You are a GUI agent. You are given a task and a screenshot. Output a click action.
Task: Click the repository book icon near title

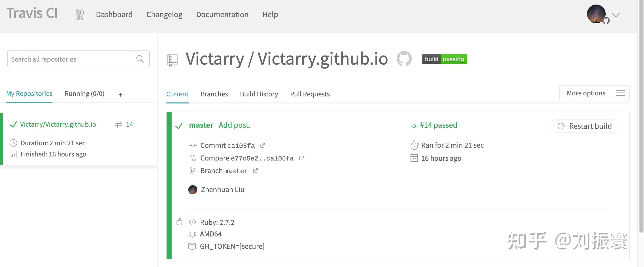tap(172, 61)
